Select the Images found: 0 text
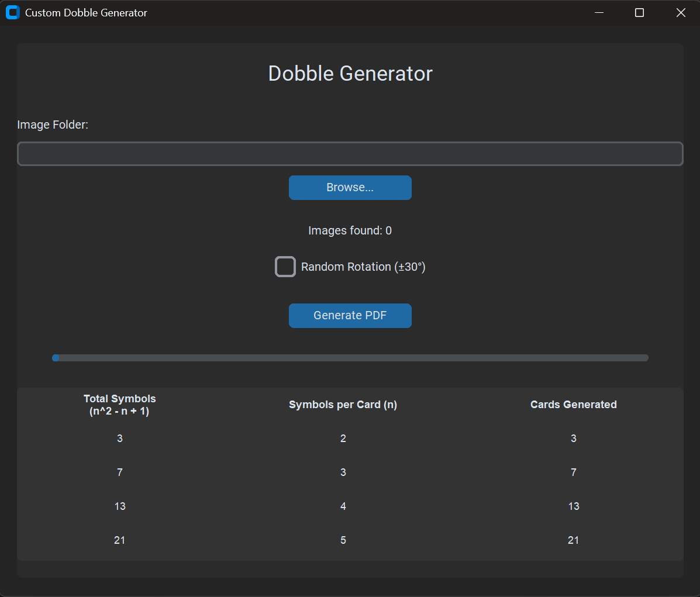The image size is (700, 597). click(x=350, y=230)
